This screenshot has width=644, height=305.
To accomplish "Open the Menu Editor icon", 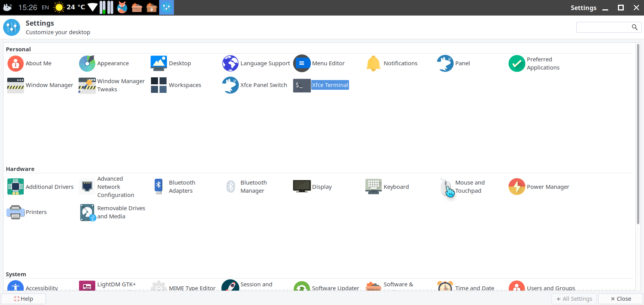I will pos(302,63).
